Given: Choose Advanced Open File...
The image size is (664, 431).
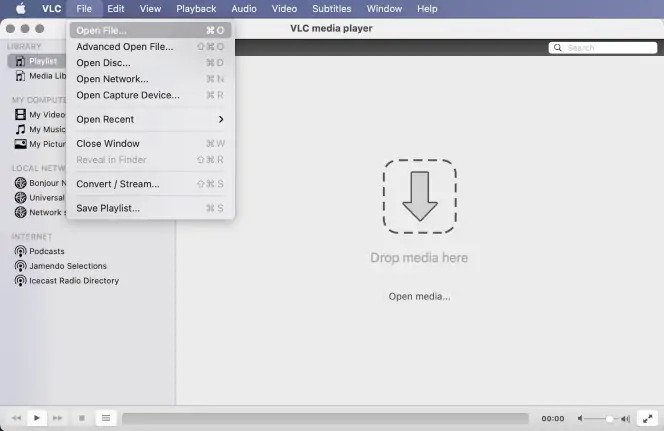Looking at the screenshot, I should pyautogui.click(x=150, y=47).
